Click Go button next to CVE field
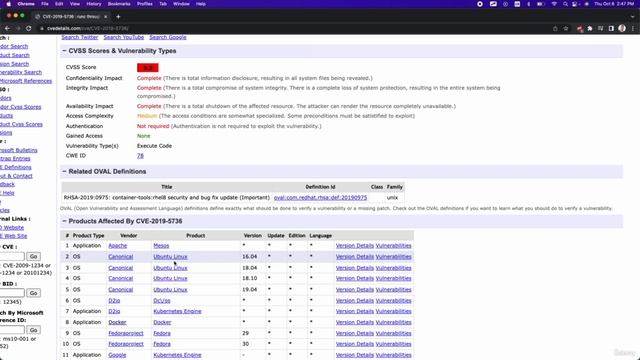 [33, 256]
